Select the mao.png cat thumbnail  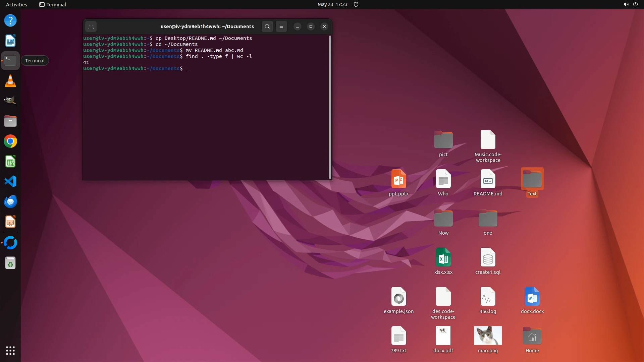click(488, 336)
